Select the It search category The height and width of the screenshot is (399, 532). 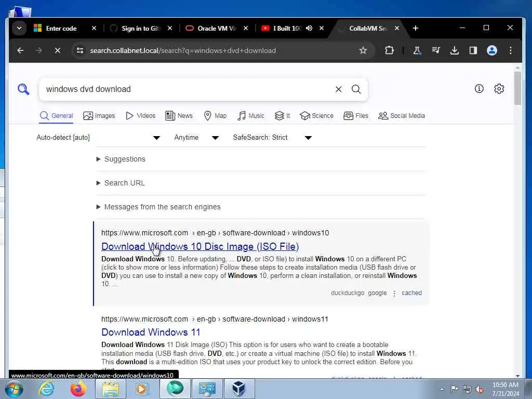click(x=282, y=116)
